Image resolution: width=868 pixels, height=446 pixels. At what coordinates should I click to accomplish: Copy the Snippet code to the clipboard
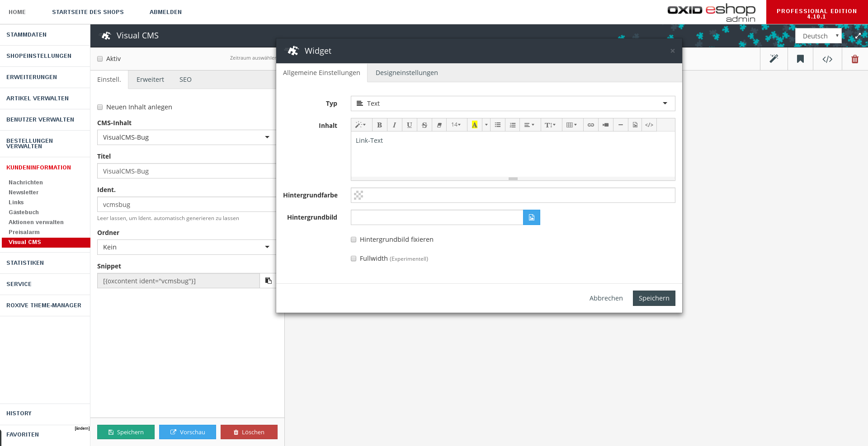268,281
